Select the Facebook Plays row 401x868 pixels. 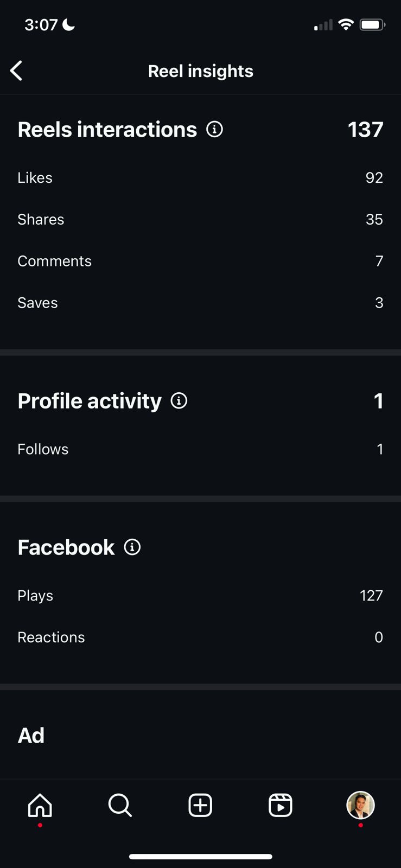pyautogui.click(x=200, y=596)
